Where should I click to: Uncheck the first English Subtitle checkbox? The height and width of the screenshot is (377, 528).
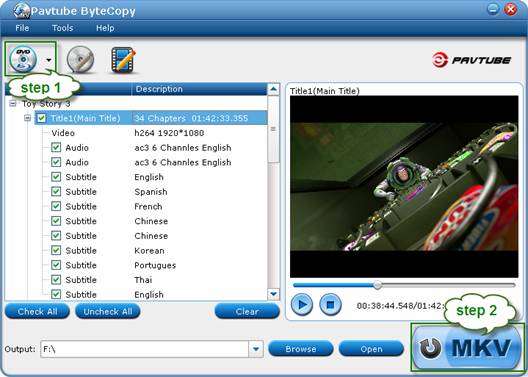pyautogui.click(x=56, y=177)
